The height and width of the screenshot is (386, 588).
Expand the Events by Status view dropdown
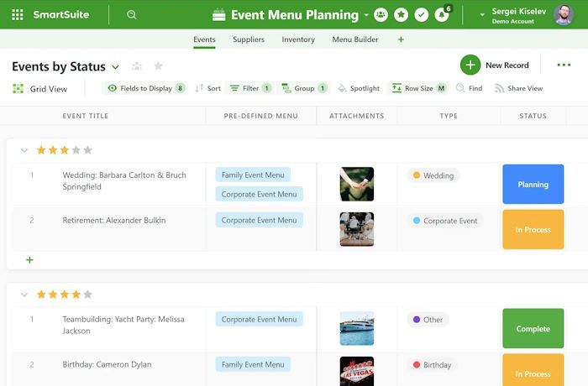coord(115,67)
